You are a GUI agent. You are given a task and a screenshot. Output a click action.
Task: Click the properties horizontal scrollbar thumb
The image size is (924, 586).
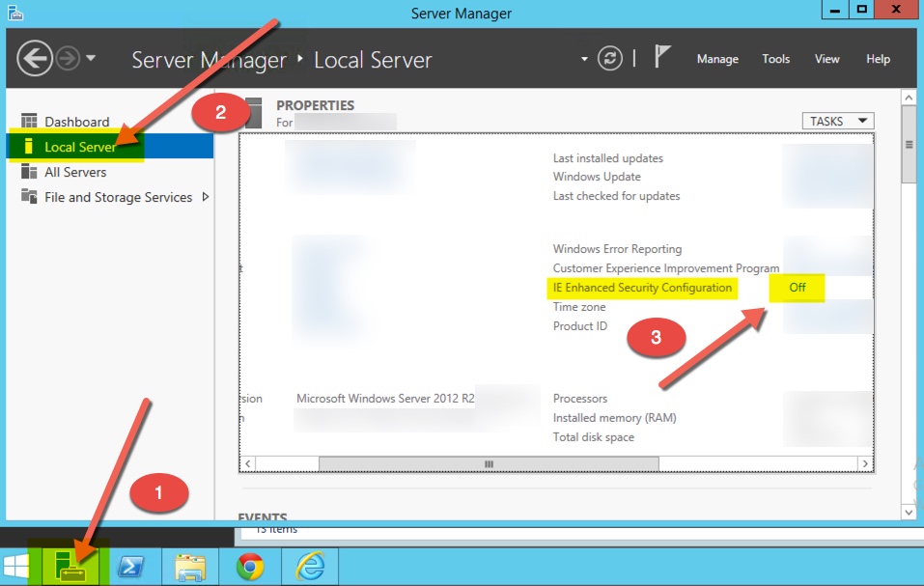click(x=489, y=464)
